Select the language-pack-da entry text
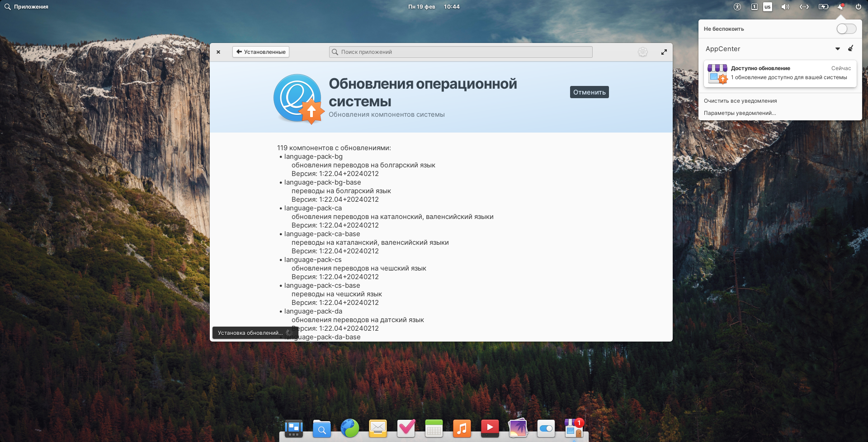The image size is (868, 442). [x=313, y=311]
